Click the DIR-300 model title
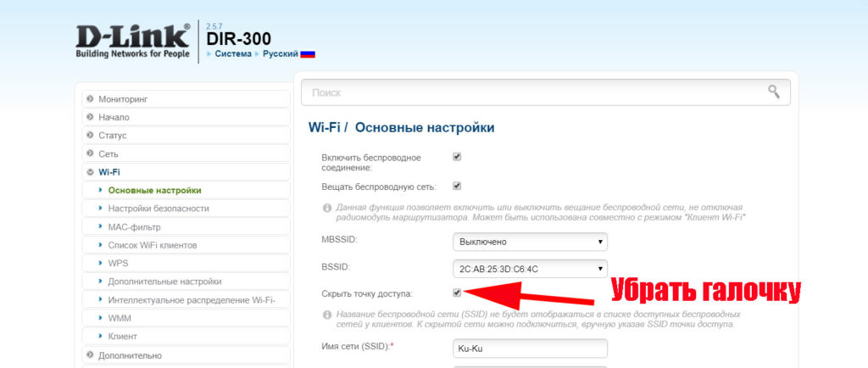The height and width of the screenshot is (368, 868). (x=238, y=39)
